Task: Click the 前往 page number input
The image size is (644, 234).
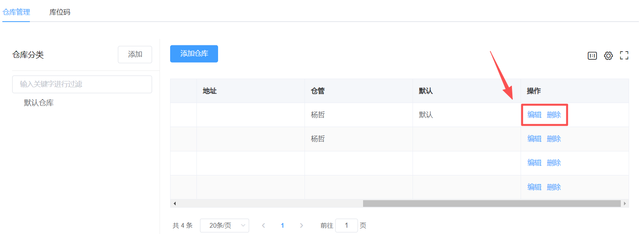Action: point(346,225)
